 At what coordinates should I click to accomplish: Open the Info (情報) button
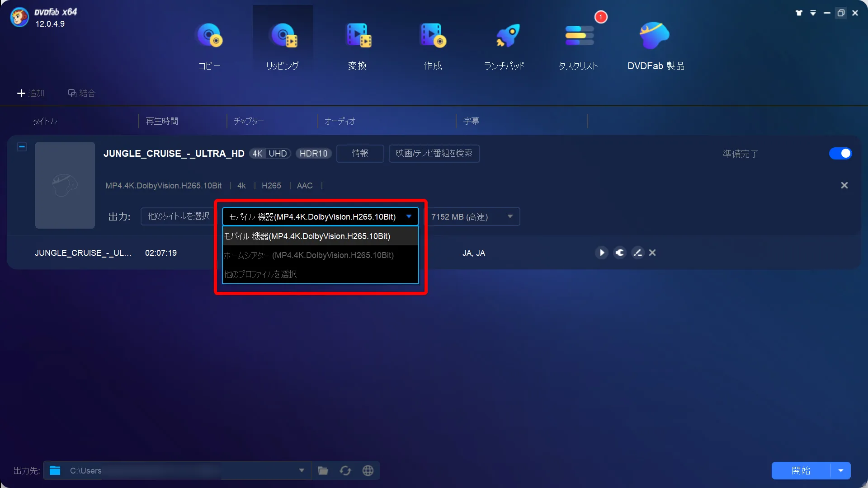coord(360,154)
